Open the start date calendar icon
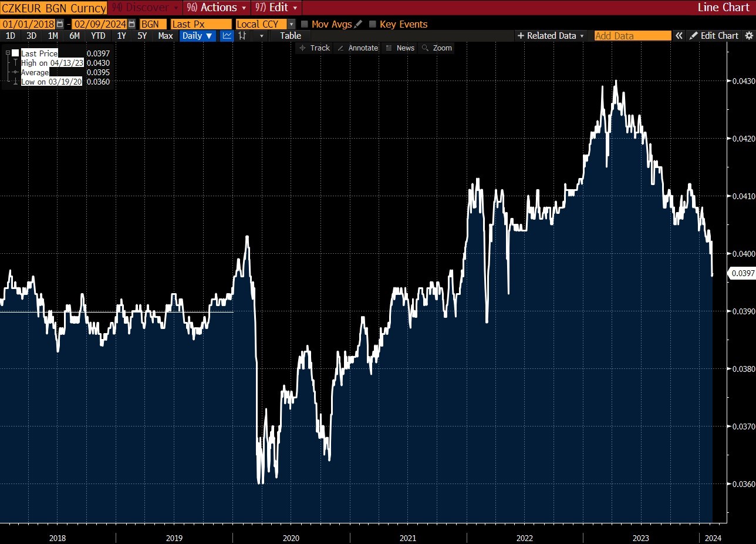Viewport: 756px width, 544px height. [59, 24]
